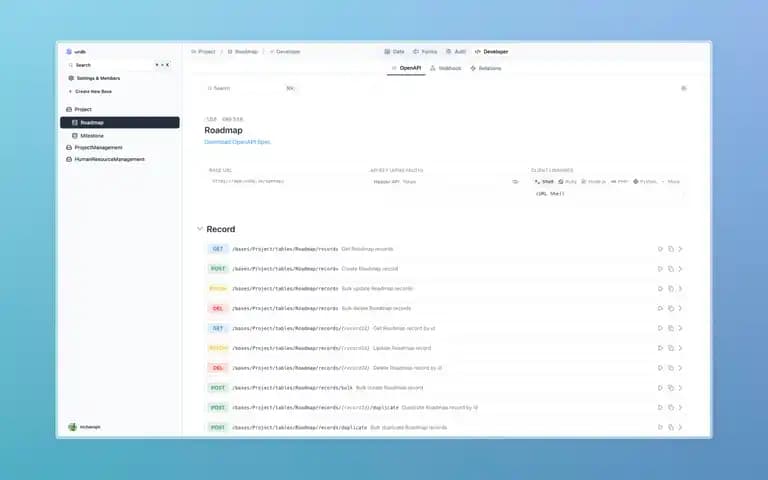The height and width of the screenshot is (480, 768).
Task: Run the Get Roadmap records endpoint
Action: 660,249
